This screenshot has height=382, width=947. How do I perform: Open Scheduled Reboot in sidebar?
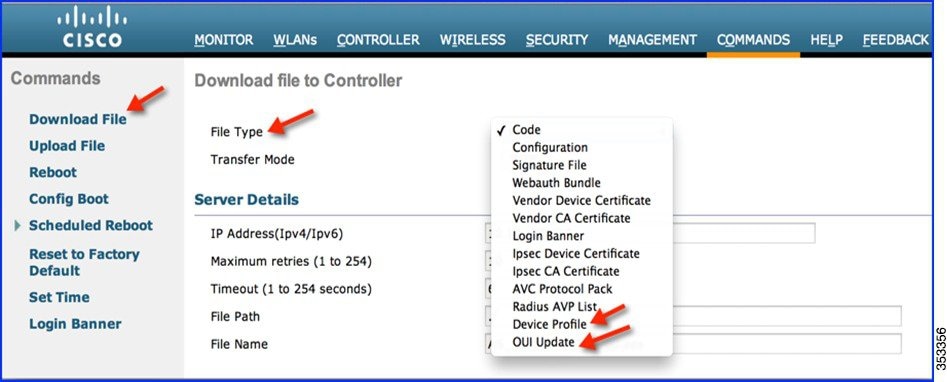(x=91, y=225)
